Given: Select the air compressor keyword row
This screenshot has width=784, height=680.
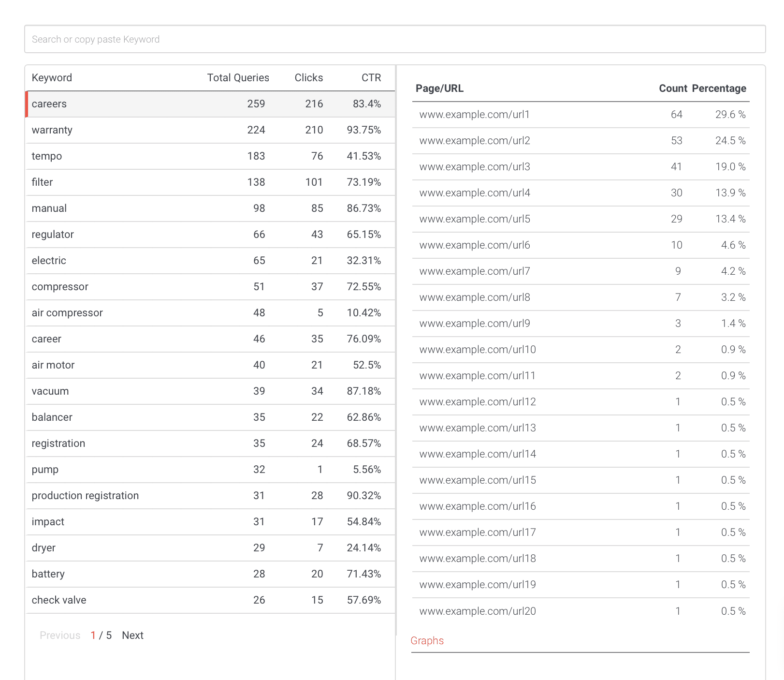Looking at the screenshot, I should click(210, 313).
